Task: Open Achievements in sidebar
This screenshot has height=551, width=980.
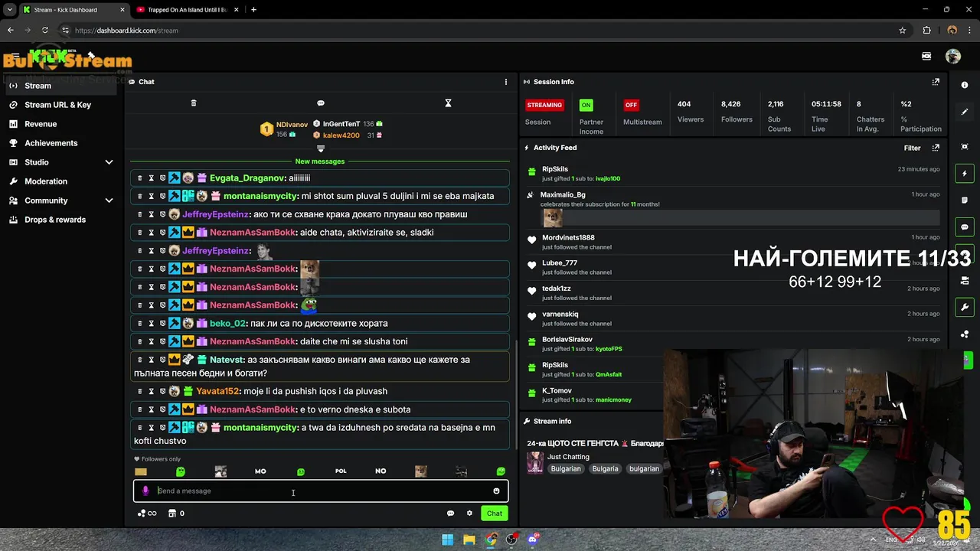Action: 51,143
